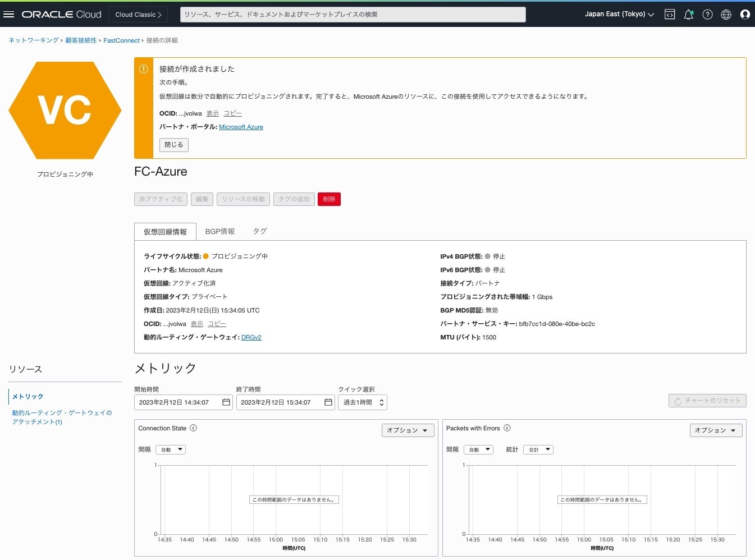Screen dimensions: 755x560
Task: Select メトリック in the resources list
Action: 28,397
